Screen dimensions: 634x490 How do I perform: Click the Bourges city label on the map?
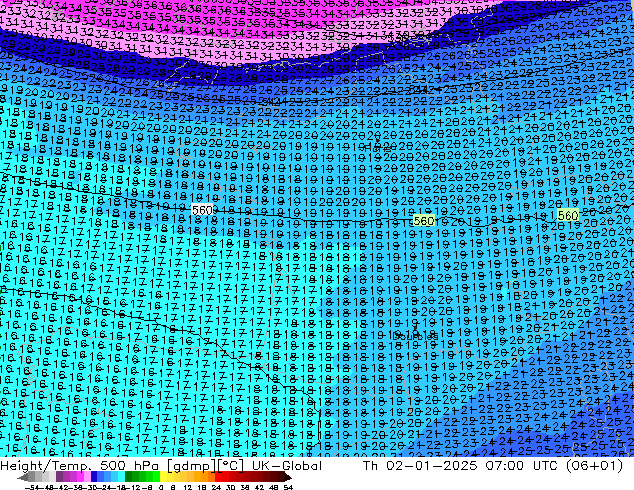click(x=415, y=336)
